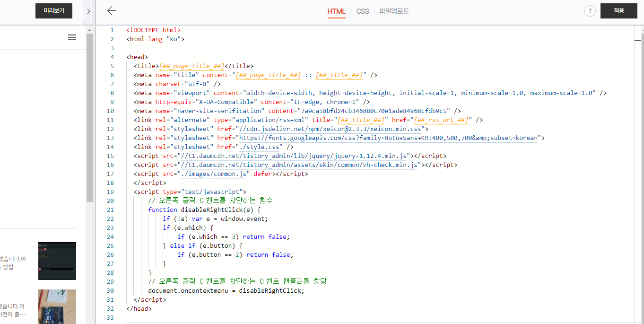The width and height of the screenshot is (644, 324).
Task: Click line number 19 in gutter
Action: 110,192
